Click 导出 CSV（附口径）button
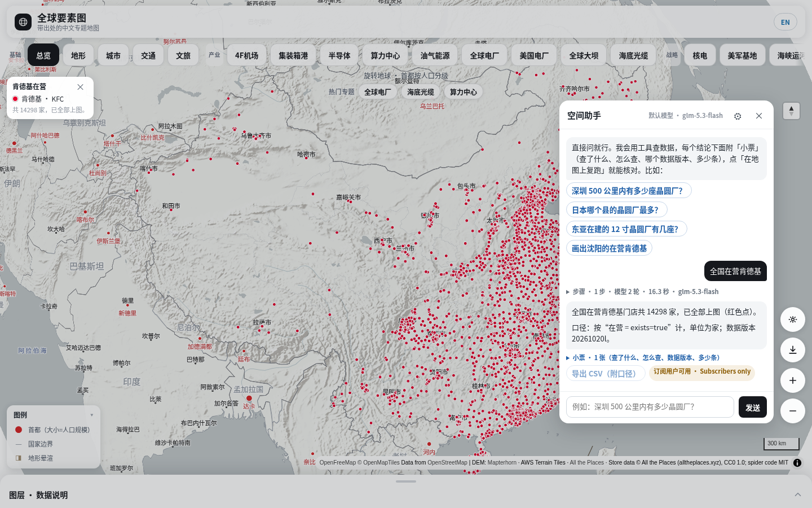Viewport: 812px width, 508px height. click(x=606, y=374)
